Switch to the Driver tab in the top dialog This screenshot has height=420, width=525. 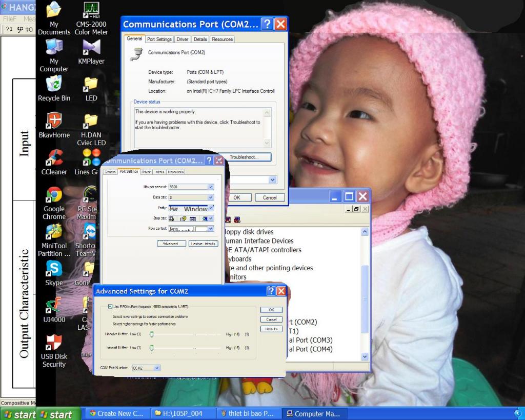coord(182,39)
